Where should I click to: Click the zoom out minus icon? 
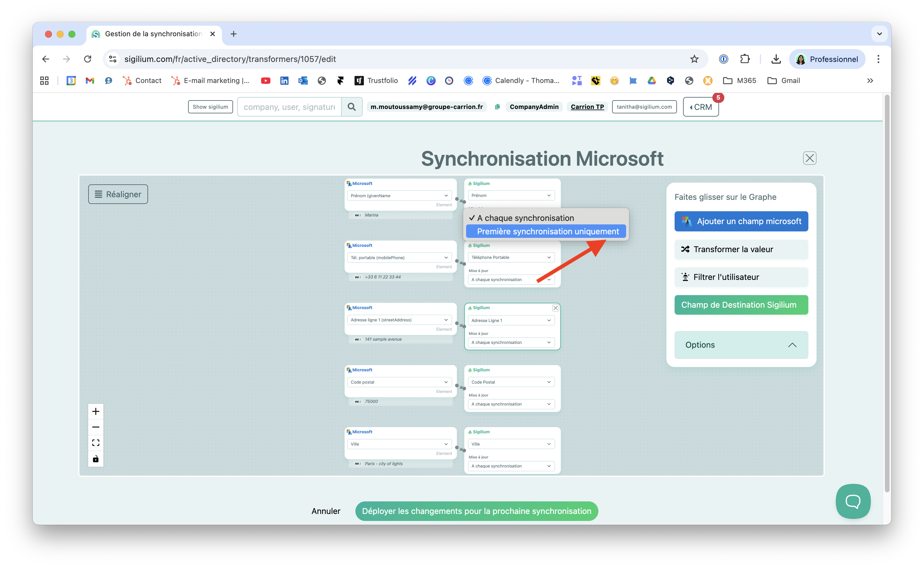click(x=96, y=427)
